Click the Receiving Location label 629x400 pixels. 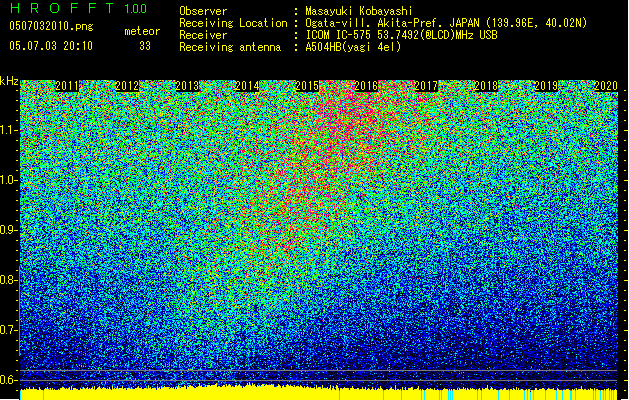click(233, 23)
